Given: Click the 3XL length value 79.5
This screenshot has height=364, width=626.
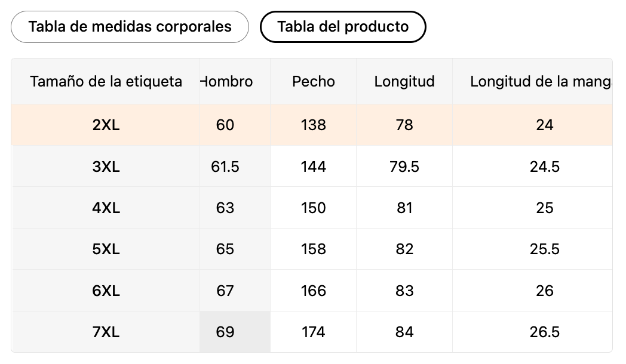Looking at the screenshot, I should (x=404, y=166).
